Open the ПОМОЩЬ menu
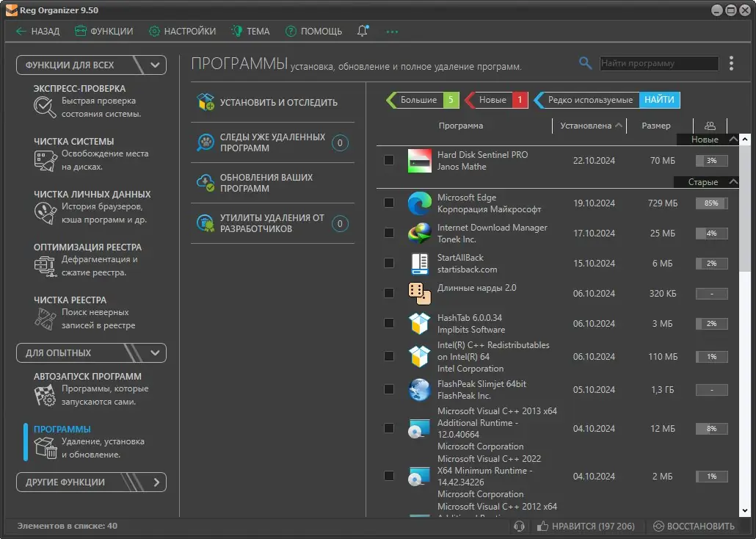756x539 pixels. click(x=313, y=32)
